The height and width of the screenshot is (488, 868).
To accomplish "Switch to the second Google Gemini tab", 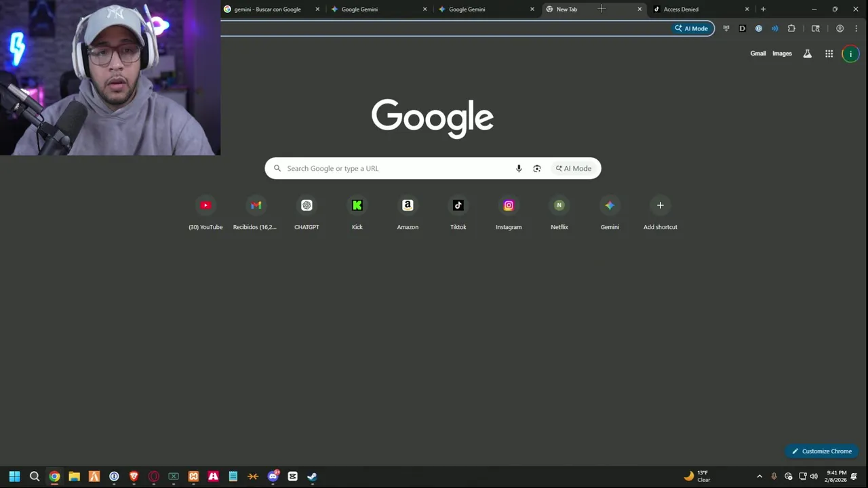I will click(x=488, y=9).
